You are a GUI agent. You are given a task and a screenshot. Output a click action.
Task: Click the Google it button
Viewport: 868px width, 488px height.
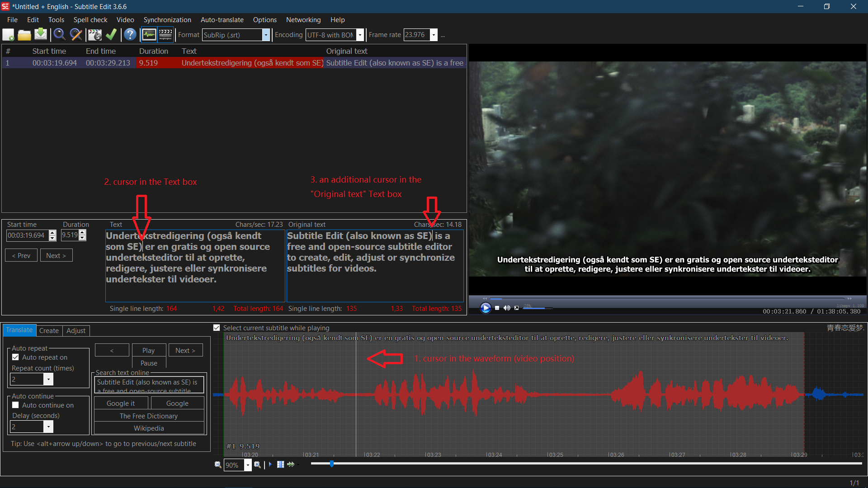[x=121, y=403]
